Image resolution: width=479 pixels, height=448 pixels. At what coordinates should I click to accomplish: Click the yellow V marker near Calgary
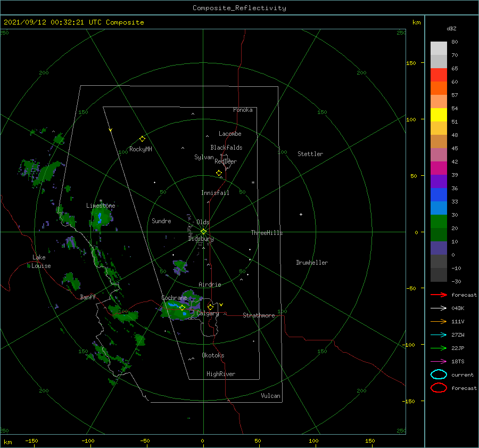[221, 305]
